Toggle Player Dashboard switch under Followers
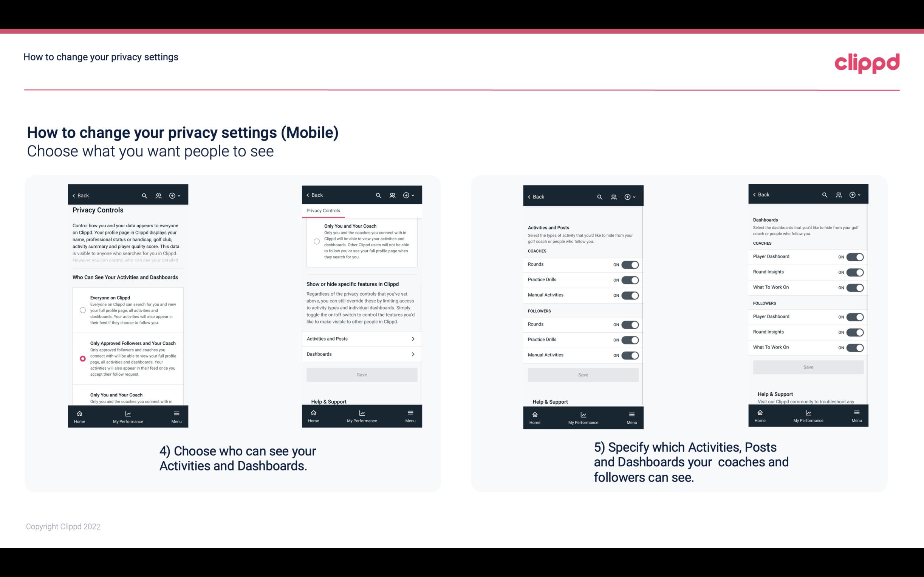The image size is (924, 577). [x=855, y=316]
